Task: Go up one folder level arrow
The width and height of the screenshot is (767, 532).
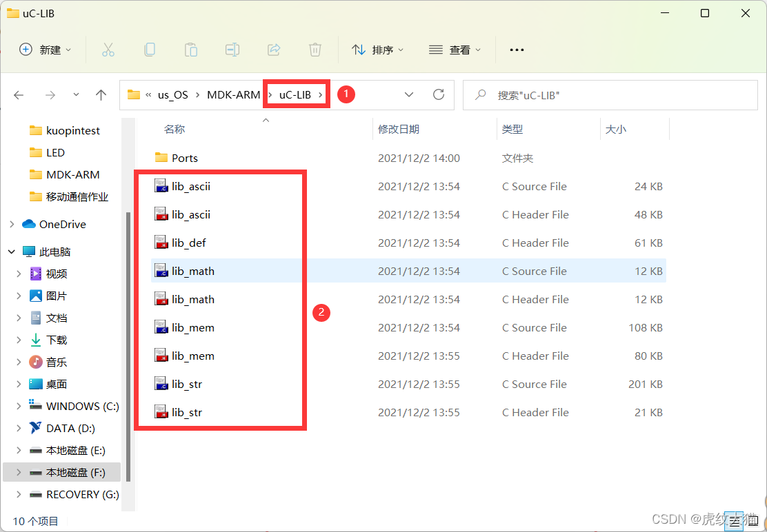Action: coord(101,95)
